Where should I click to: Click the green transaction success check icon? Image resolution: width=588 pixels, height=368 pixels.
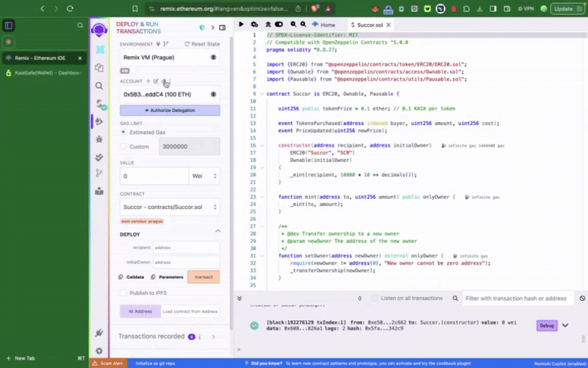pyautogui.click(x=254, y=325)
